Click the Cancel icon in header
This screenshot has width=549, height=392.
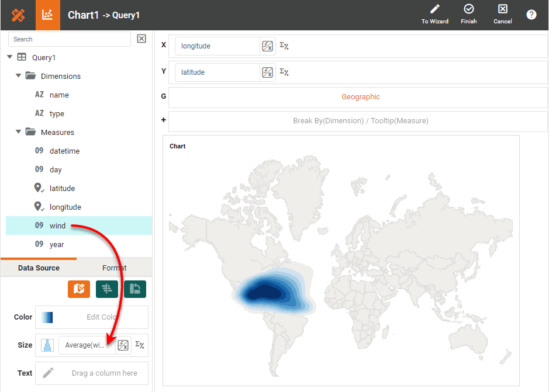[x=502, y=9]
